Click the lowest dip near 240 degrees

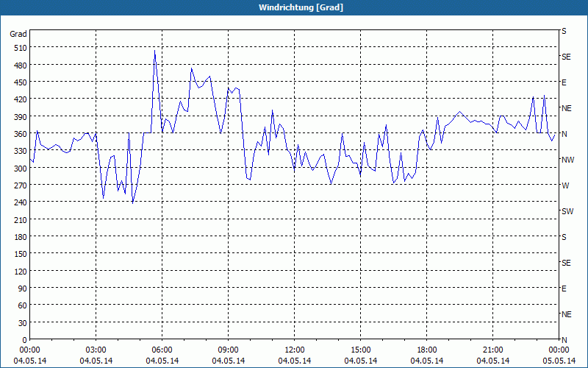click(133, 203)
